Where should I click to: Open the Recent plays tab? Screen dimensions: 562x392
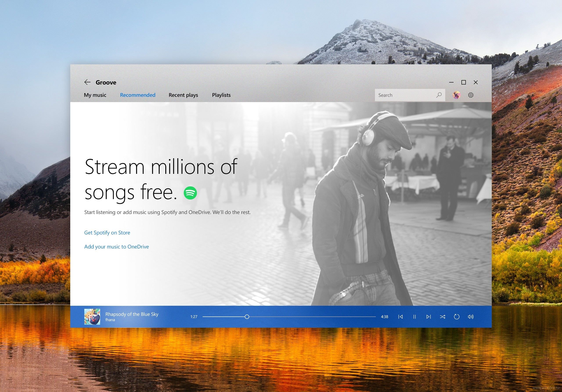coord(183,95)
